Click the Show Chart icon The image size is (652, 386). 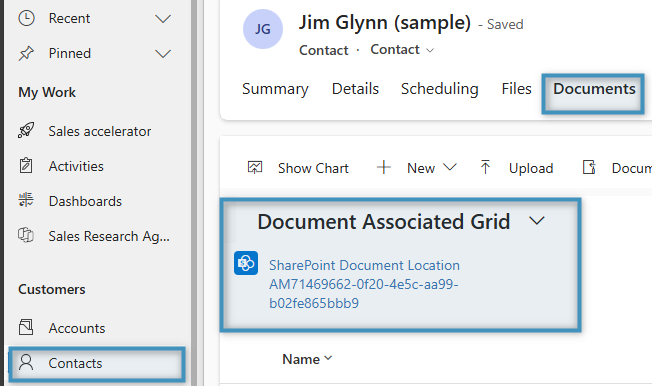[255, 167]
